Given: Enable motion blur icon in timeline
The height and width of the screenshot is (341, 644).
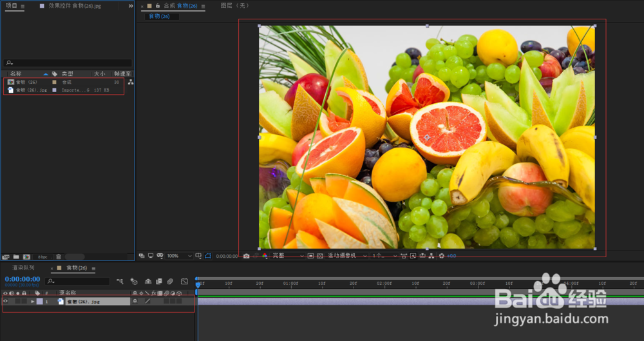Looking at the screenshot, I should pos(170,281).
